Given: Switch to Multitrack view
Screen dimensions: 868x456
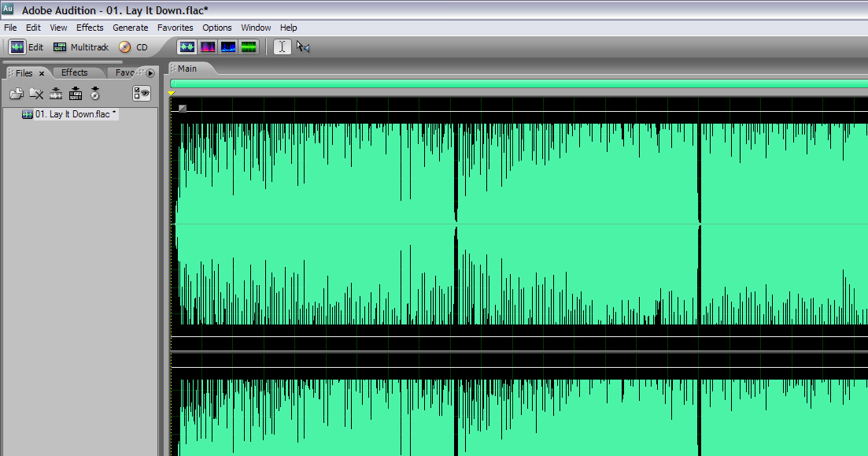Looking at the screenshot, I should point(81,47).
